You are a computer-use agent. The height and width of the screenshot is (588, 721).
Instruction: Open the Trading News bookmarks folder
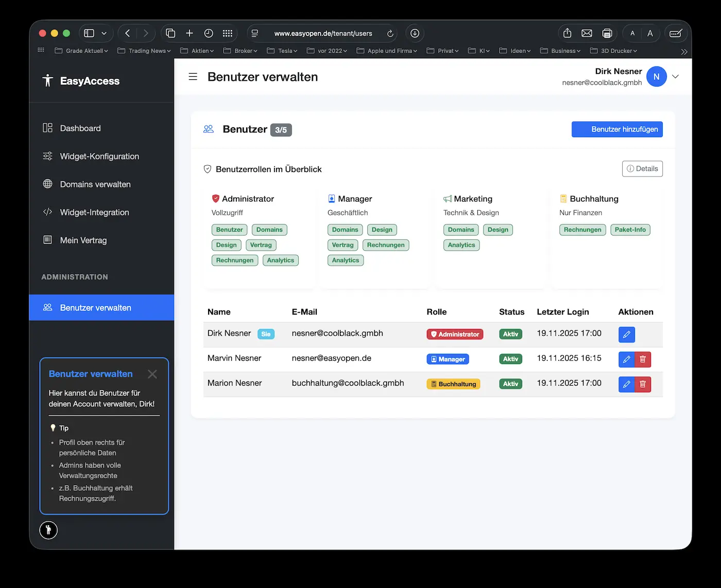coord(144,51)
